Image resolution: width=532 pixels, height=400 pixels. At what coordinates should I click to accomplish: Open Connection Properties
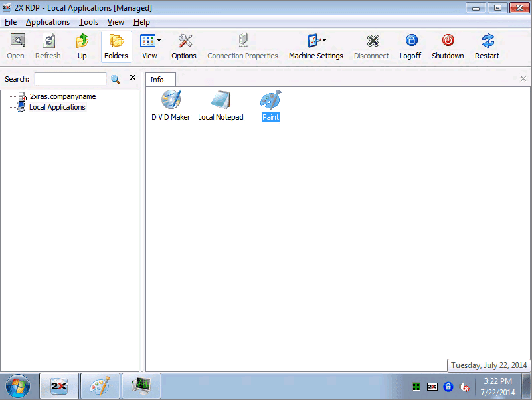tap(242, 47)
